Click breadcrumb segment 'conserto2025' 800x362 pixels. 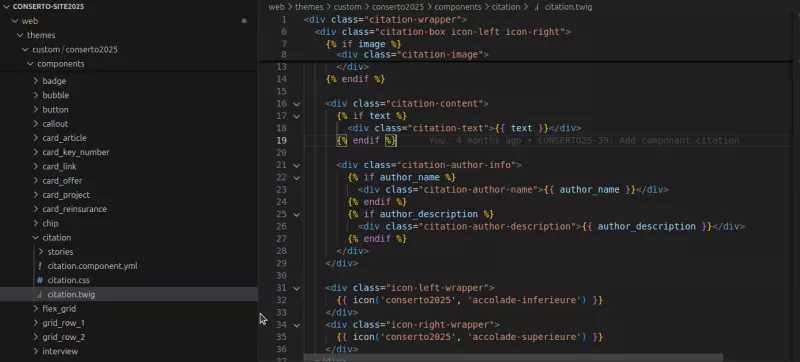(x=397, y=7)
